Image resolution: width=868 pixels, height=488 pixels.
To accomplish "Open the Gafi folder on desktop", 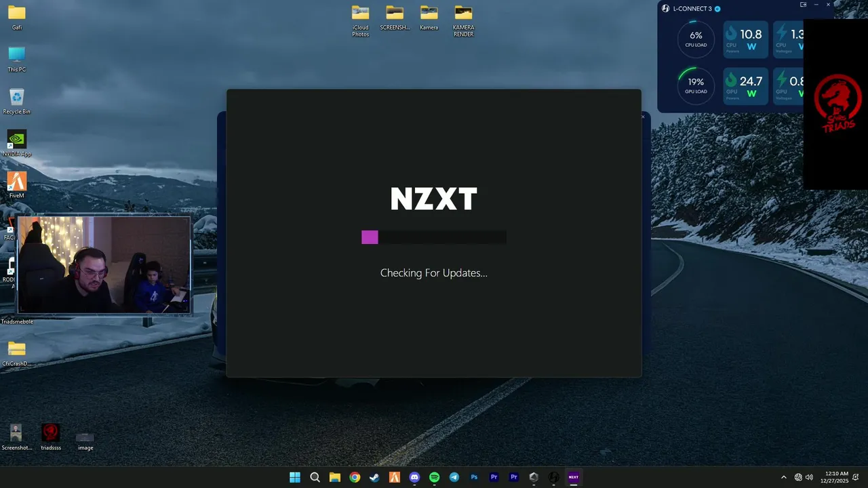I will coord(17,18).
